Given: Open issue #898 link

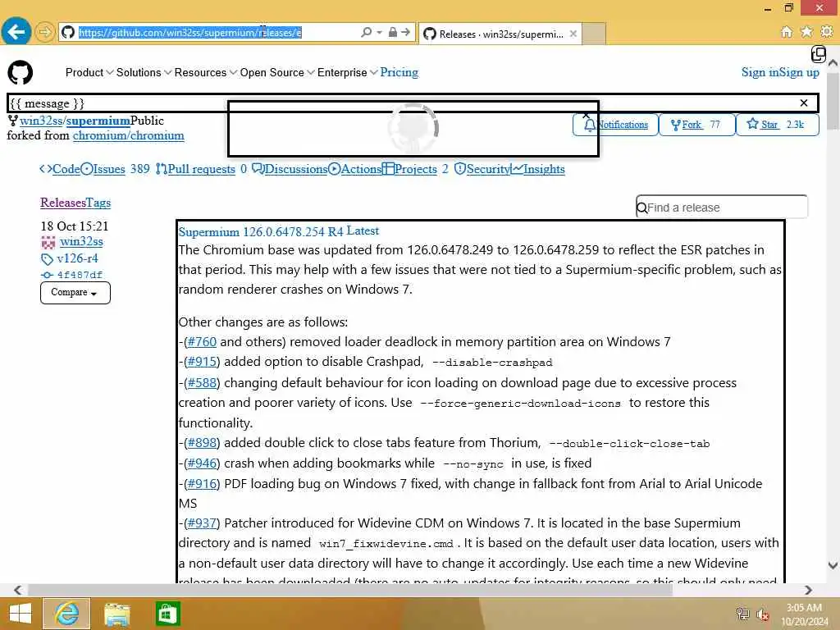Looking at the screenshot, I should tap(202, 443).
